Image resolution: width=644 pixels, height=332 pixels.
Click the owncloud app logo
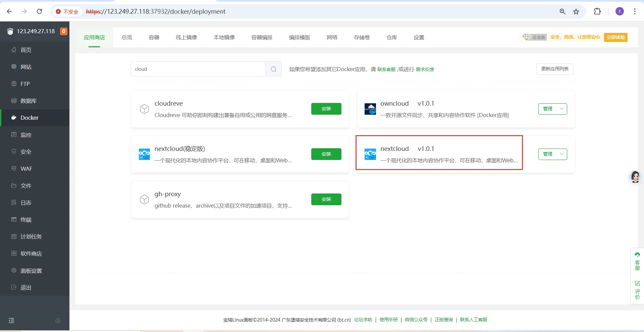[370, 109]
